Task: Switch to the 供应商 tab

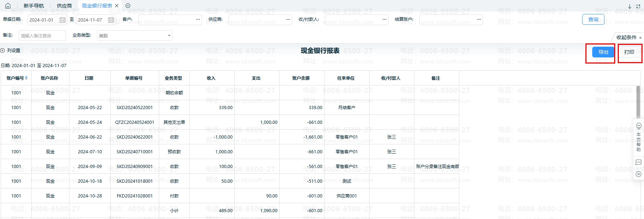Action: point(64,6)
